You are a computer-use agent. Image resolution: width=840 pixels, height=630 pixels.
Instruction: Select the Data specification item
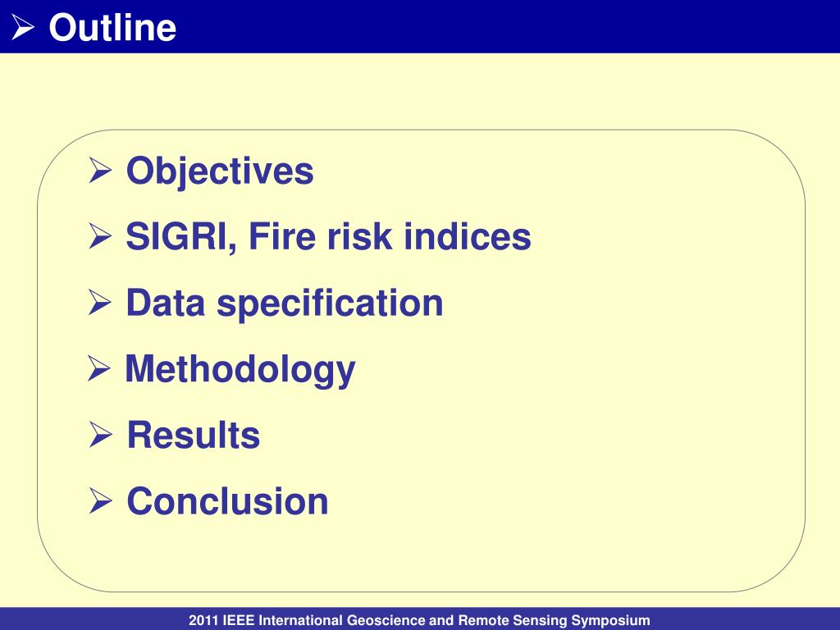[x=285, y=304]
